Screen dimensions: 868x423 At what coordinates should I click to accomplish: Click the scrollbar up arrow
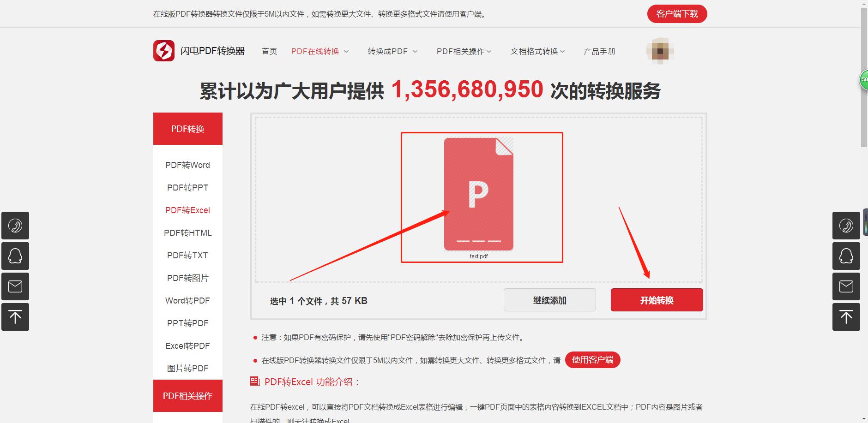[864, 4]
